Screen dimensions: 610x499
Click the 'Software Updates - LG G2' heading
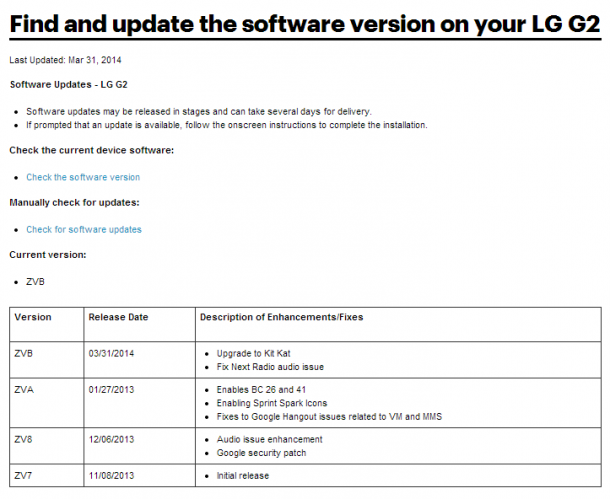click(68, 85)
